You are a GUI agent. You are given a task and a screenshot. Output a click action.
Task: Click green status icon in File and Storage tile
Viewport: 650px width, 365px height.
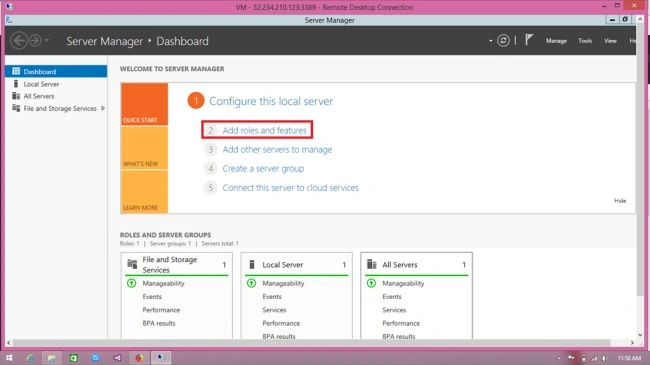coord(131,283)
